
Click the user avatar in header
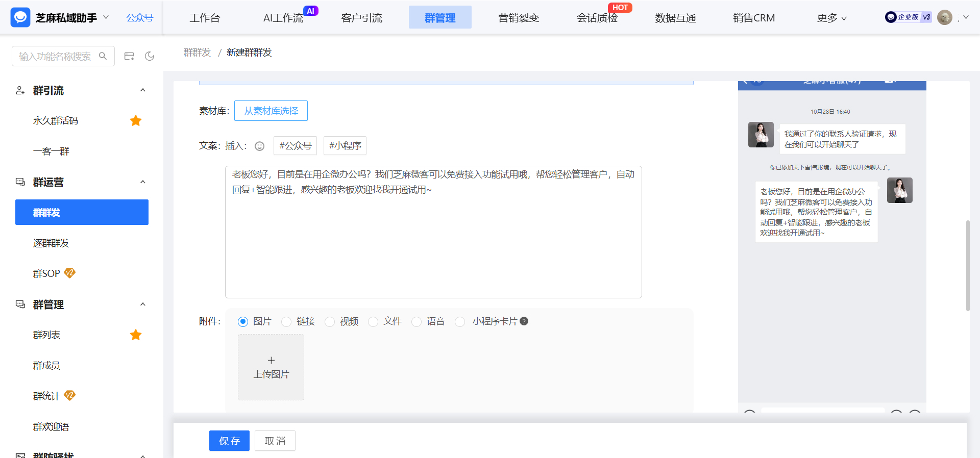coord(945,17)
